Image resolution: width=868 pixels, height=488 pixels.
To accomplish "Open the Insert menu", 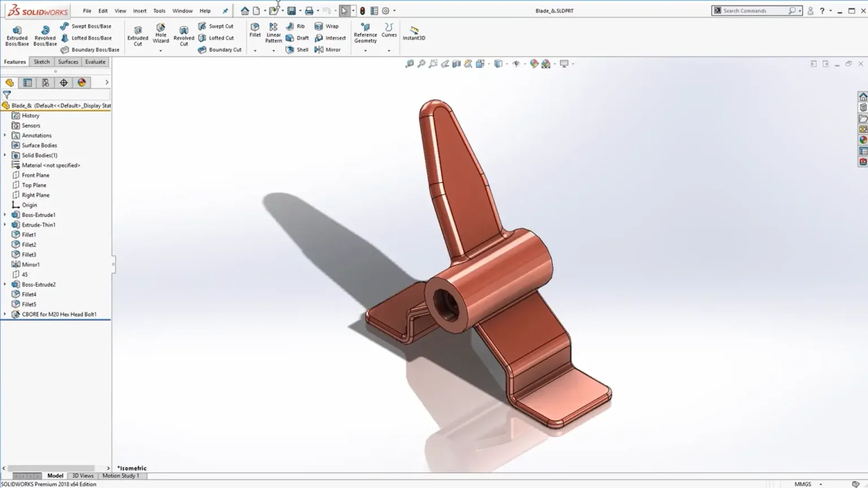I will 140,11.
